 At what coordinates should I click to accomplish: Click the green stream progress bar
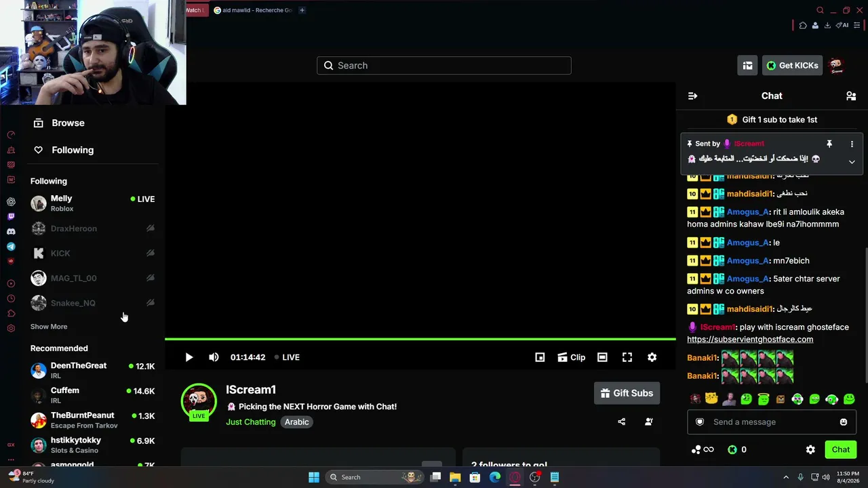coord(420,339)
